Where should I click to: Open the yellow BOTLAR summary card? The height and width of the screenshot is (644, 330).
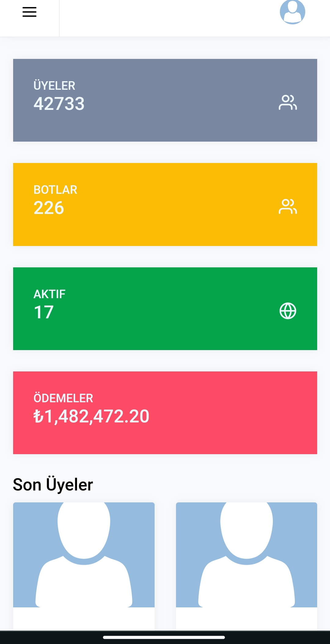tap(165, 204)
